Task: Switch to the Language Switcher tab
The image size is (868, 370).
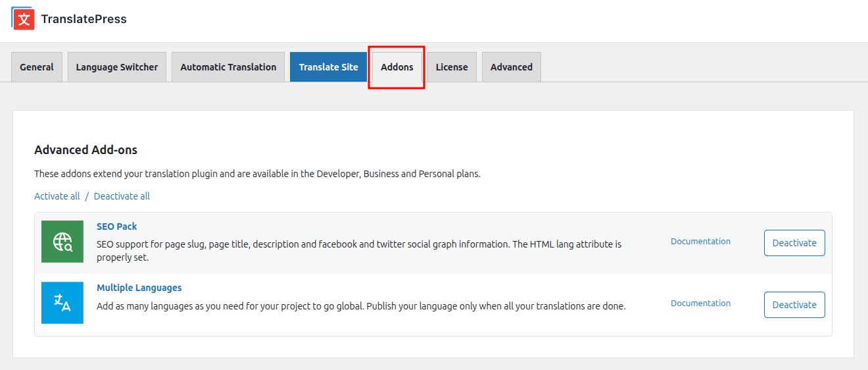Action: [x=117, y=67]
